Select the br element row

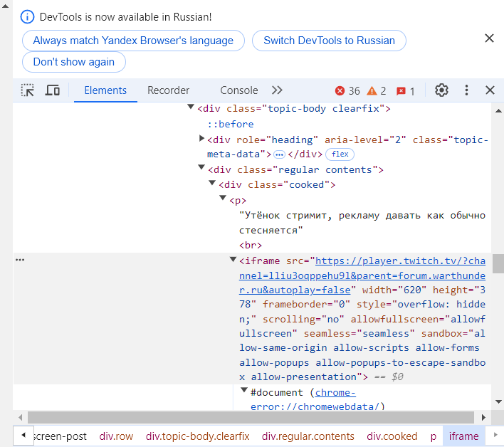point(251,246)
